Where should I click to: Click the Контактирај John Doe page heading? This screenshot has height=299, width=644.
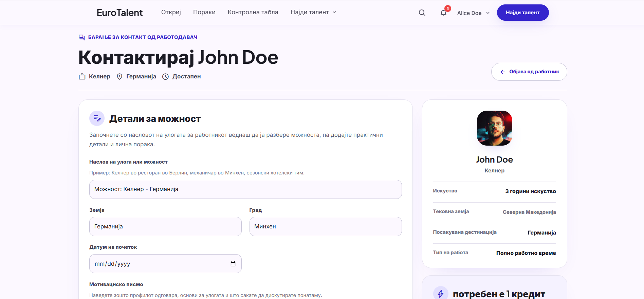pos(178,57)
